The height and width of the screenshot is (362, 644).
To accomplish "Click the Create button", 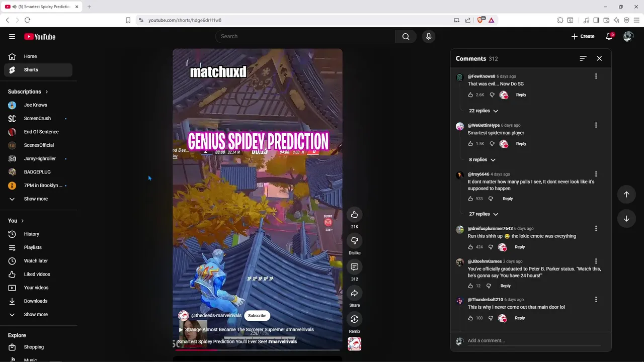I will pyautogui.click(x=583, y=36).
